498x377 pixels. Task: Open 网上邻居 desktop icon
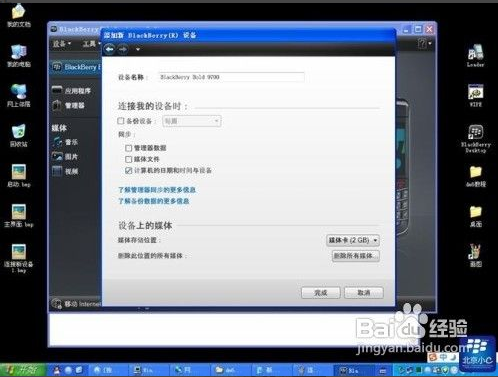19,95
